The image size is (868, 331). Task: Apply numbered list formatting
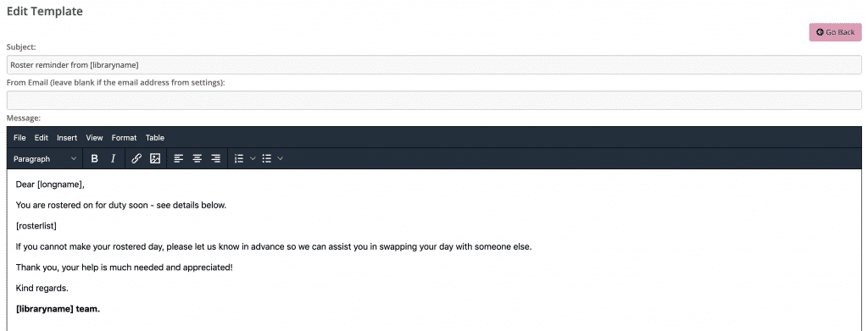point(239,158)
